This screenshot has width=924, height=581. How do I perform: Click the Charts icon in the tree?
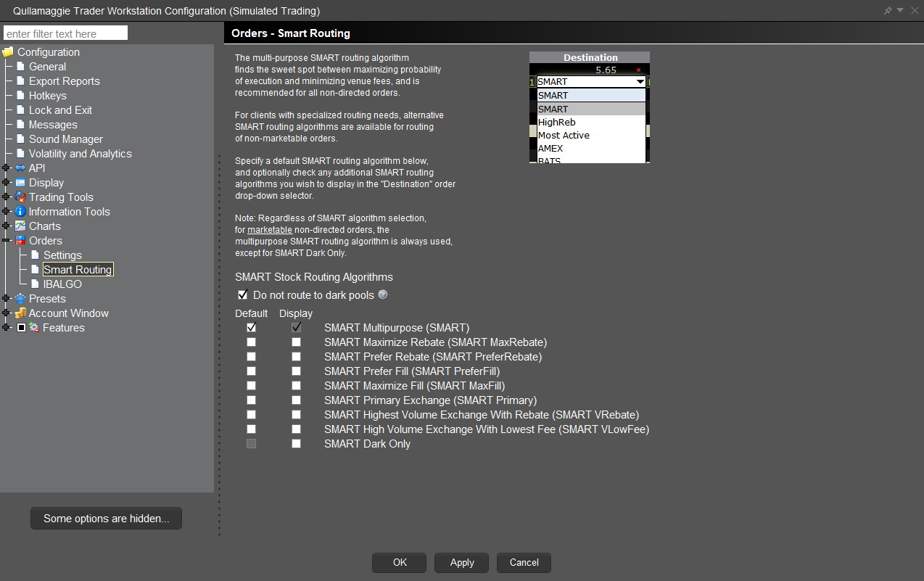20,226
